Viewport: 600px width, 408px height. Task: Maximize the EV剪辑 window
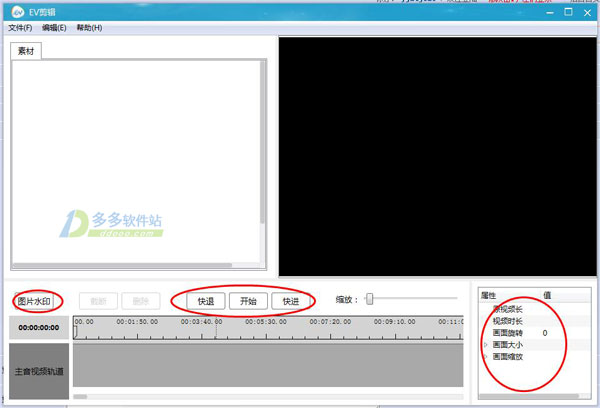click(569, 12)
